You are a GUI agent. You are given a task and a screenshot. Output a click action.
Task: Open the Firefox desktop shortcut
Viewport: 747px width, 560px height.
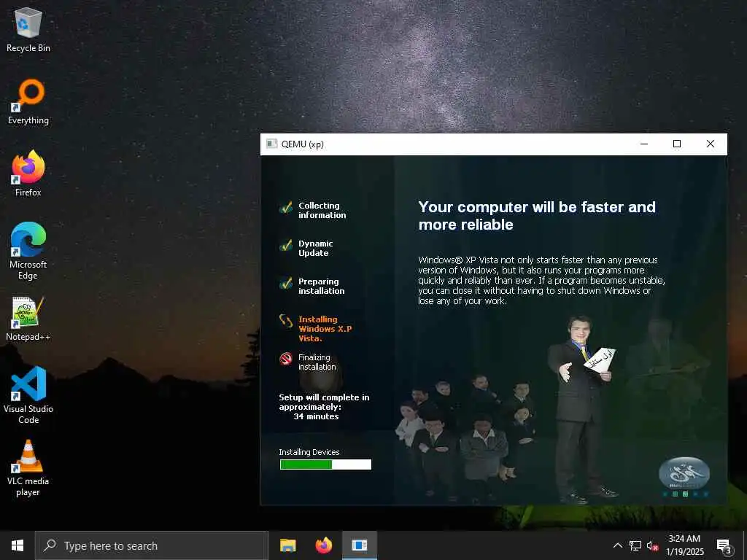(28, 174)
